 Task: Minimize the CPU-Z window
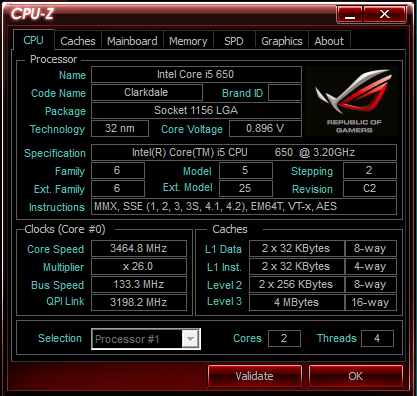(350, 14)
